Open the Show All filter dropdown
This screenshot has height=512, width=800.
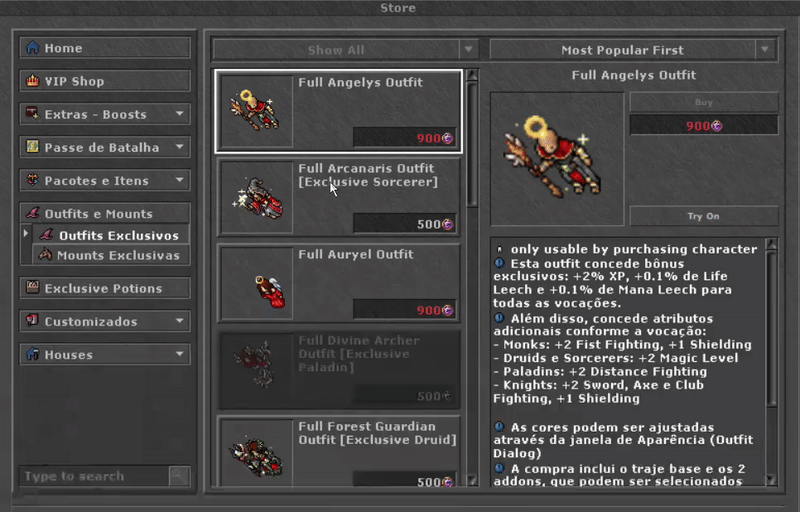(x=345, y=50)
